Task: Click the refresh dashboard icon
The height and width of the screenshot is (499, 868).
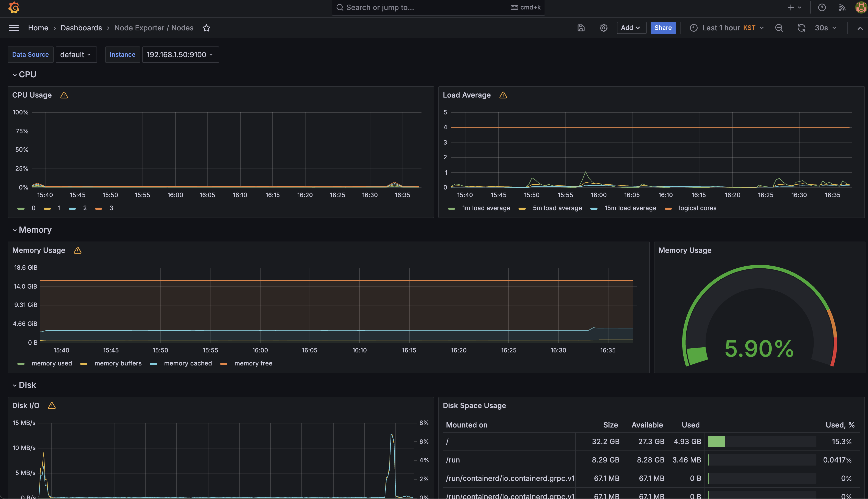Action: [x=801, y=28]
